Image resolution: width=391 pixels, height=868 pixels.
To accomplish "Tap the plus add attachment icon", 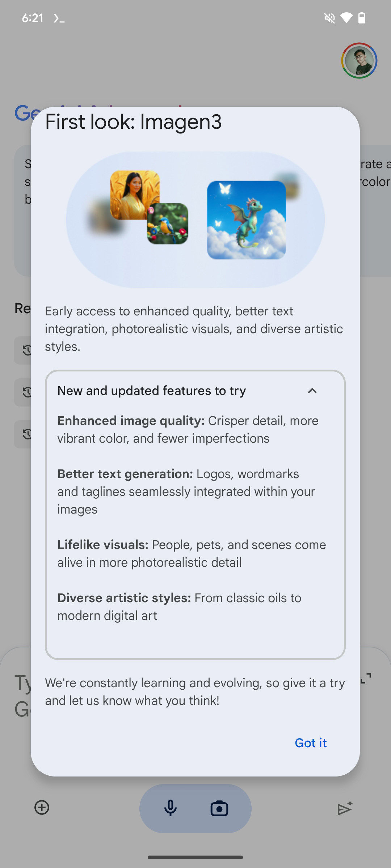I will 42,807.
